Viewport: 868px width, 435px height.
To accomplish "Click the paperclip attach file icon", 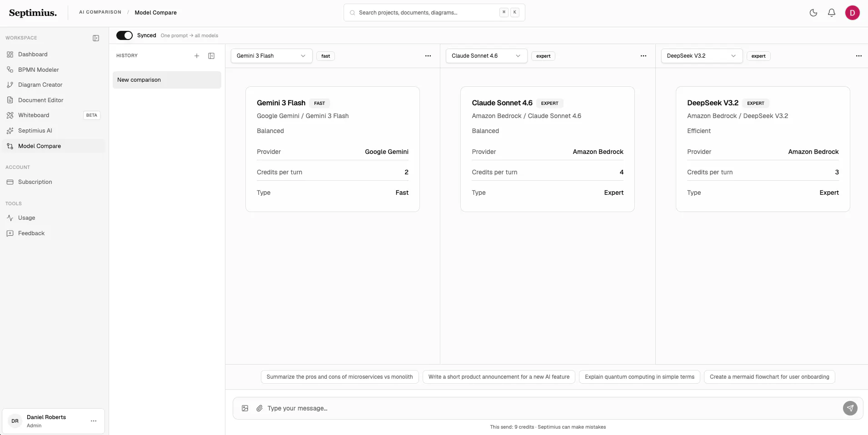I will [x=259, y=408].
